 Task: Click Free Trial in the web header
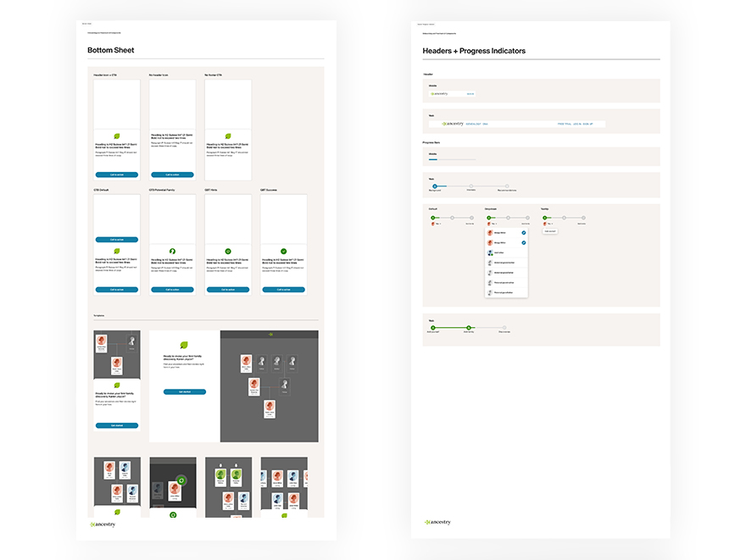pyautogui.click(x=565, y=124)
